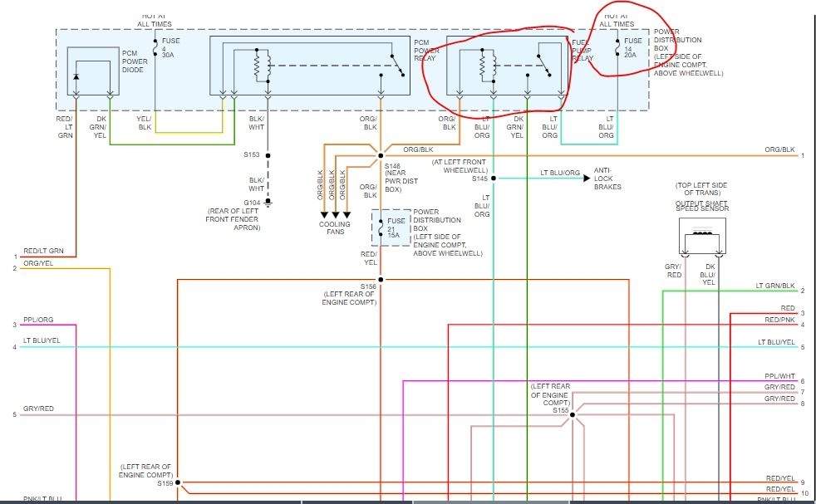Click the Fuel Pump Relay label text
816x504 pixels.
583,51
